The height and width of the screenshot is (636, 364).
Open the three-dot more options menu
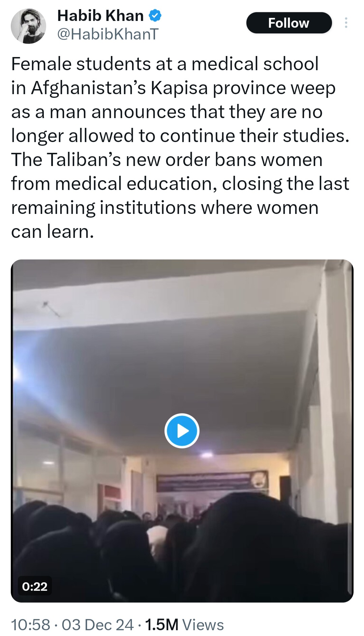click(346, 23)
